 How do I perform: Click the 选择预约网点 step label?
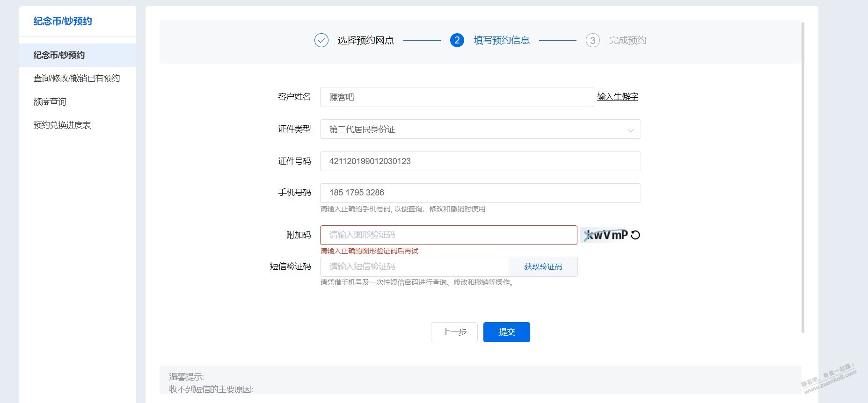366,41
